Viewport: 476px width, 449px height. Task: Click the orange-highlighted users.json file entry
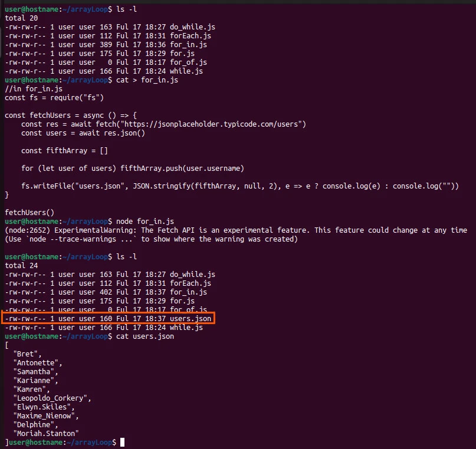point(109,318)
